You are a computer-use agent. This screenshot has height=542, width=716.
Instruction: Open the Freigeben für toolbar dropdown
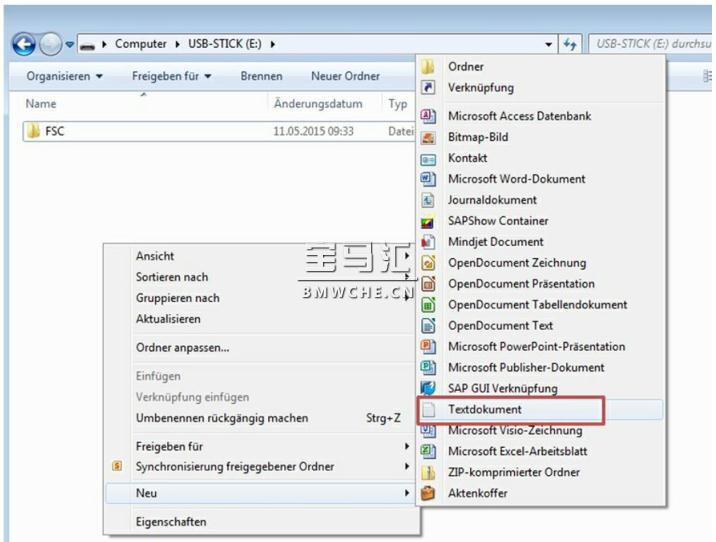(x=172, y=76)
